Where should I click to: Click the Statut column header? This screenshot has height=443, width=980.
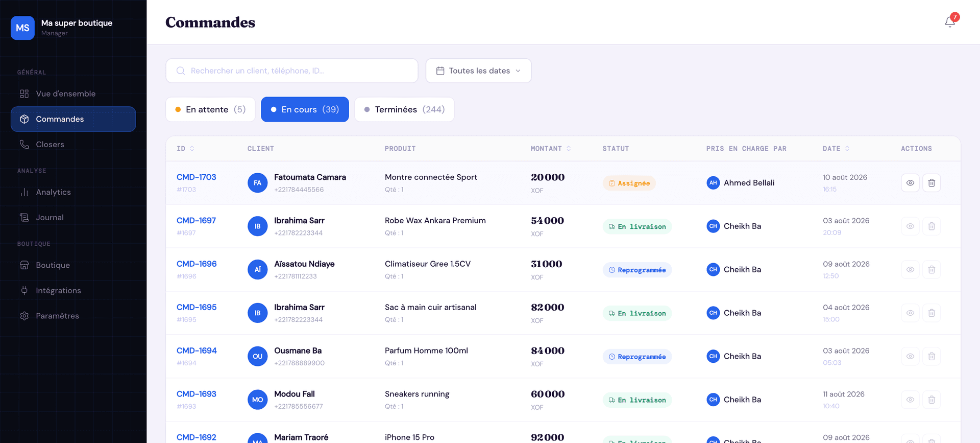616,149
